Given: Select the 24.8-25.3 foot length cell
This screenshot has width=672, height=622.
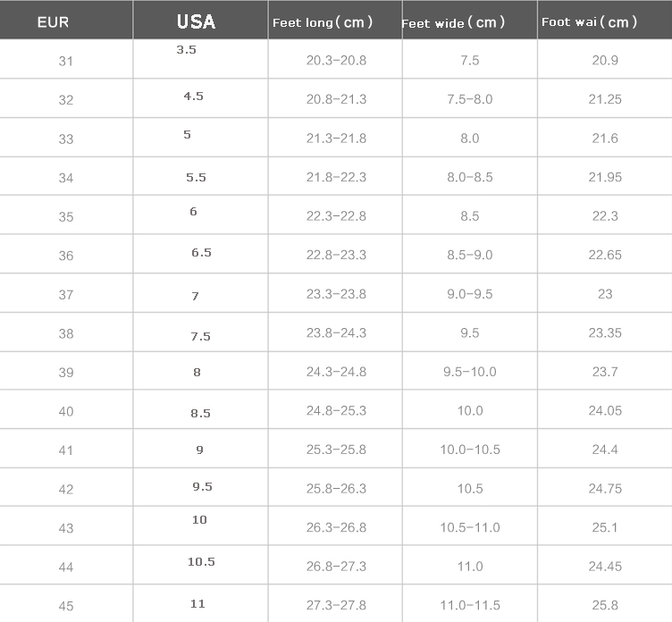Looking at the screenshot, I should 336,411.
